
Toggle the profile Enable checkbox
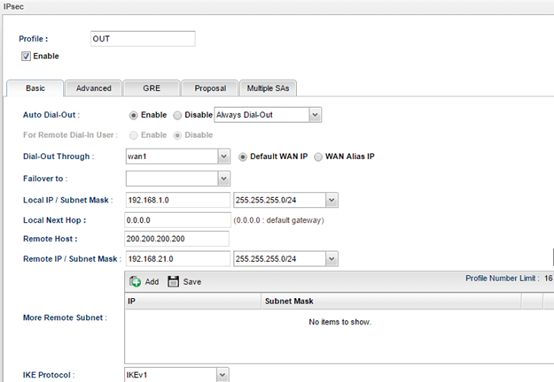pos(26,56)
